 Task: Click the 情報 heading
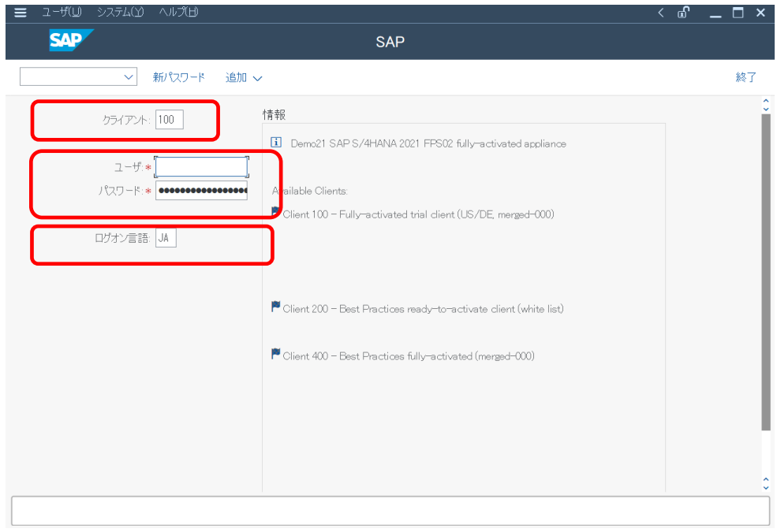coord(274,115)
